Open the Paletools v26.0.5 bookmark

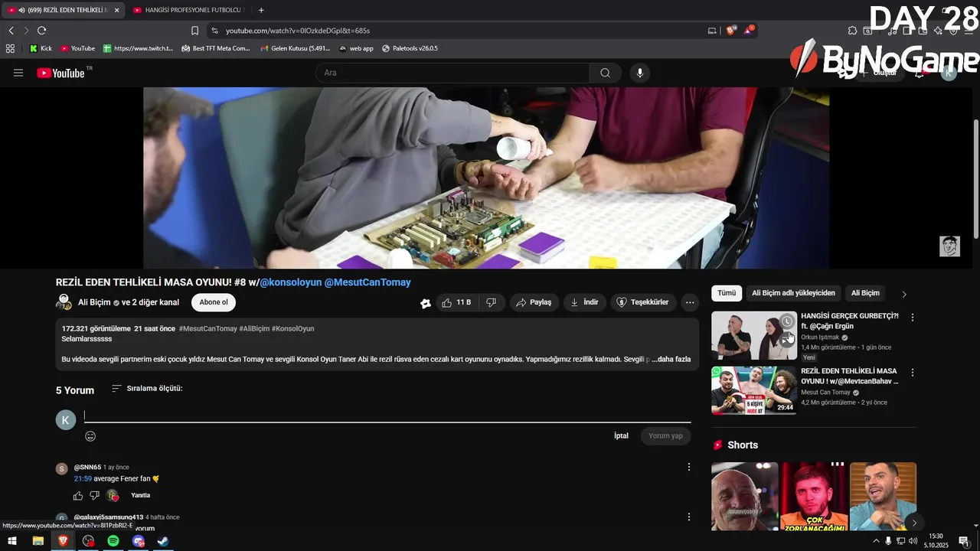(410, 48)
